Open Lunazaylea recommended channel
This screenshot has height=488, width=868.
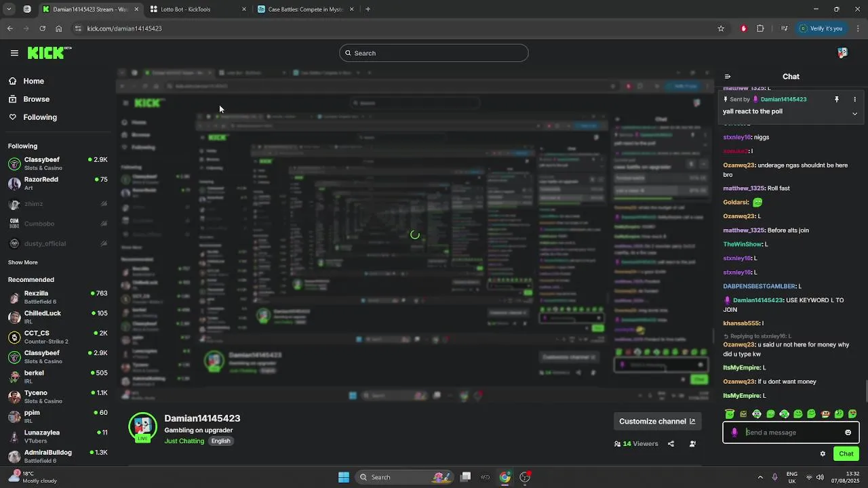click(x=58, y=436)
